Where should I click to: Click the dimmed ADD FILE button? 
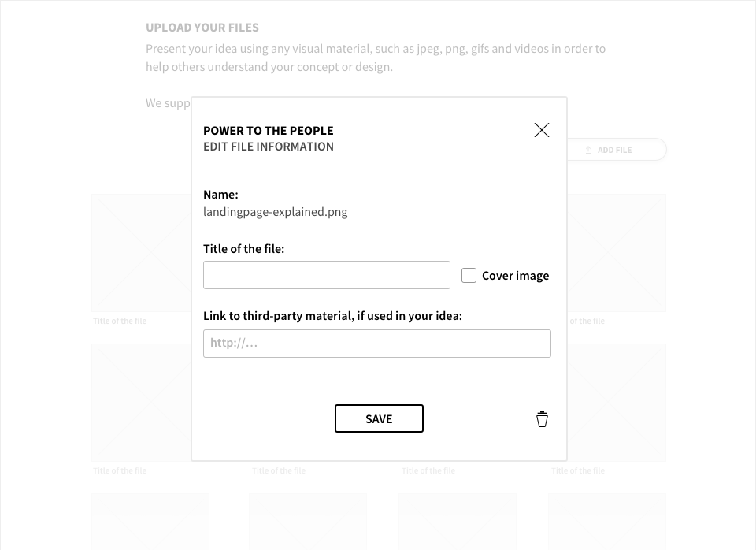617,150
